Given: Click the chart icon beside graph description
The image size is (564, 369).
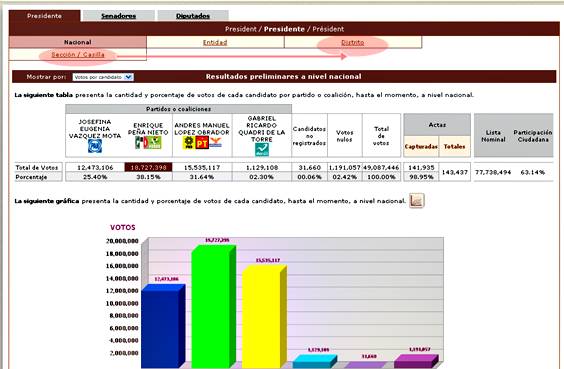Looking at the screenshot, I should tap(417, 201).
